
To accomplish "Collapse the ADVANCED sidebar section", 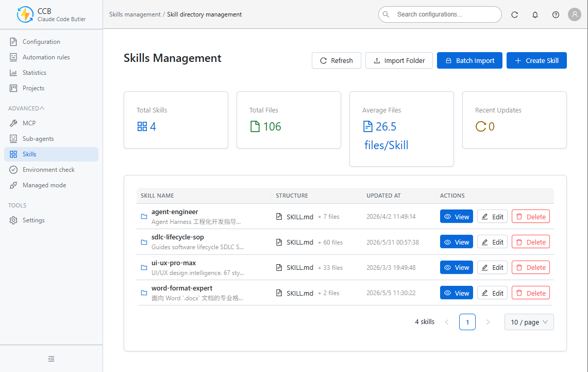I will coord(26,108).
